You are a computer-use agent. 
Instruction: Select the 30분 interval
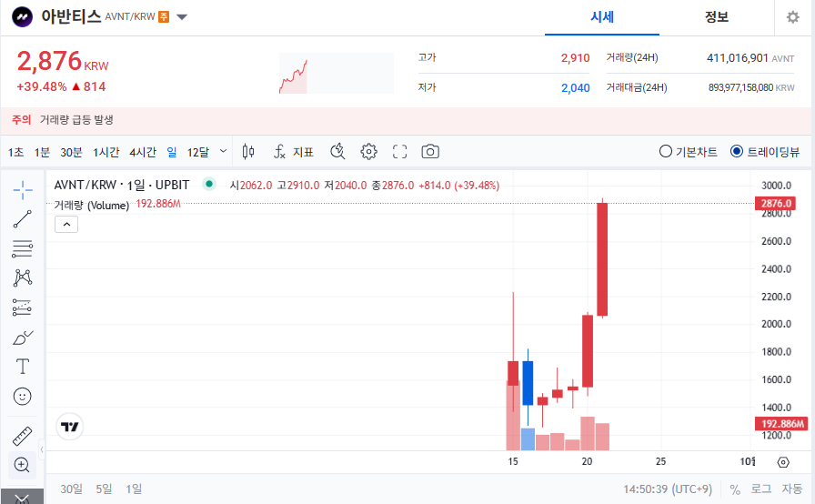coord(71,152)
